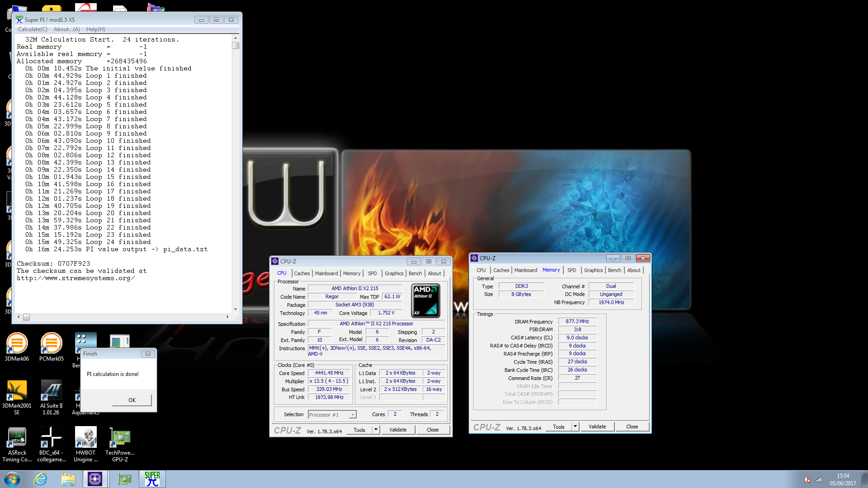Select the NB Frequency value 1974.0 MHz
Image resolution: width=868 pixels, height=488 pixels.
coord(611,303)
